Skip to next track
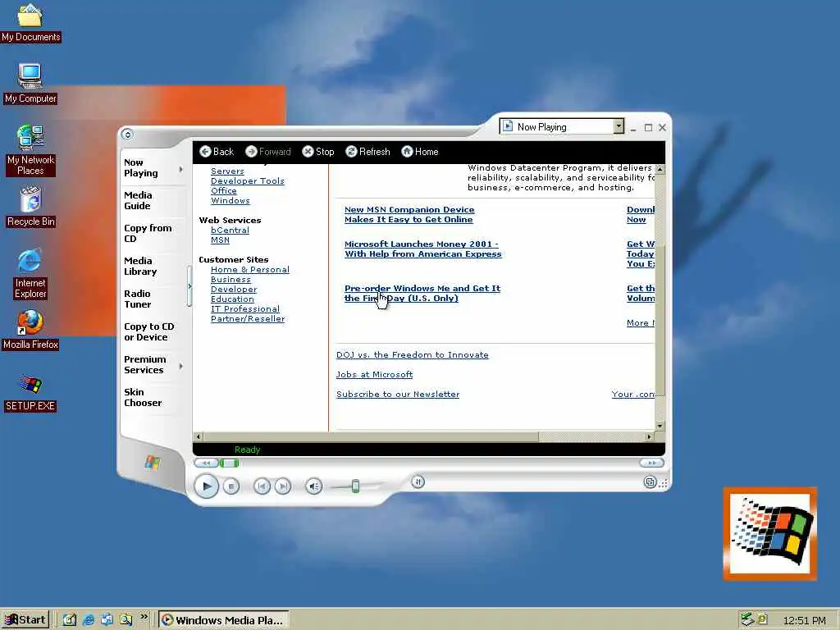The image size is (840, 630). point(283,486)
